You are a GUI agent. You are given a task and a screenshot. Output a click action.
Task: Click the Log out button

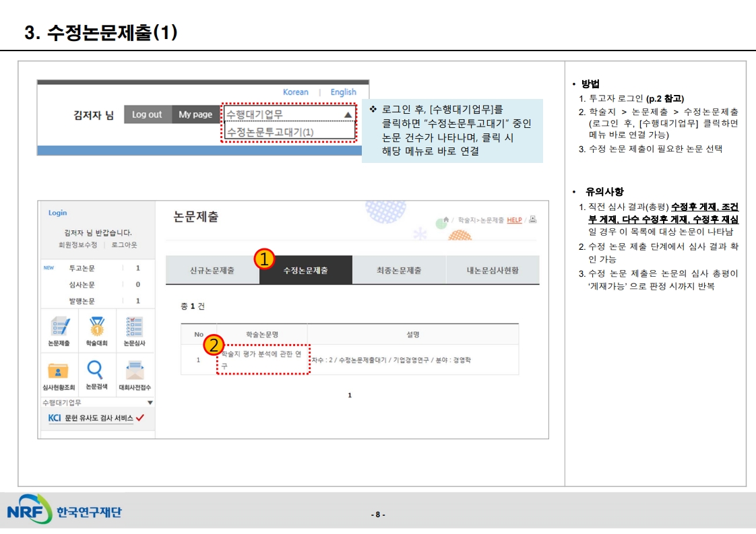148,114
